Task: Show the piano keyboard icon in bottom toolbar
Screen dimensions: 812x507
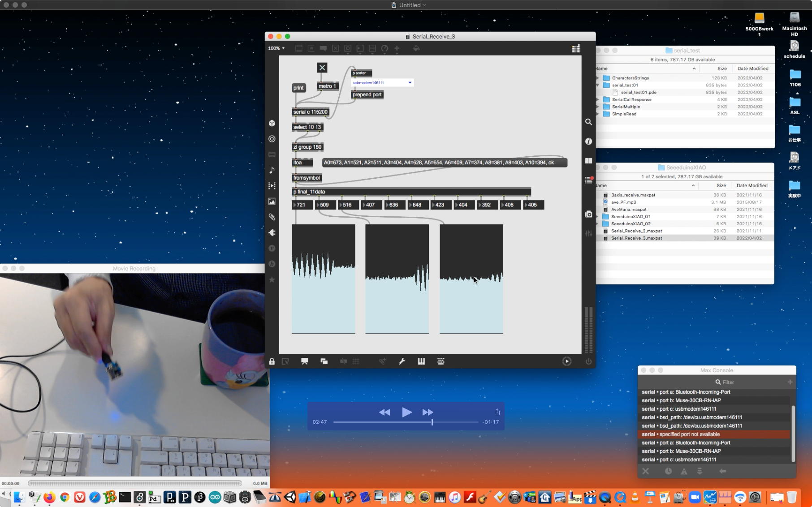Action: (421, 361)
